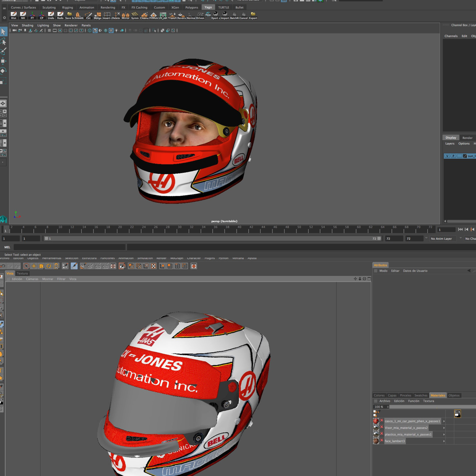
Task: Click the FillHole shelf icon
Action: pyautogui.click(x=153, y=15)
